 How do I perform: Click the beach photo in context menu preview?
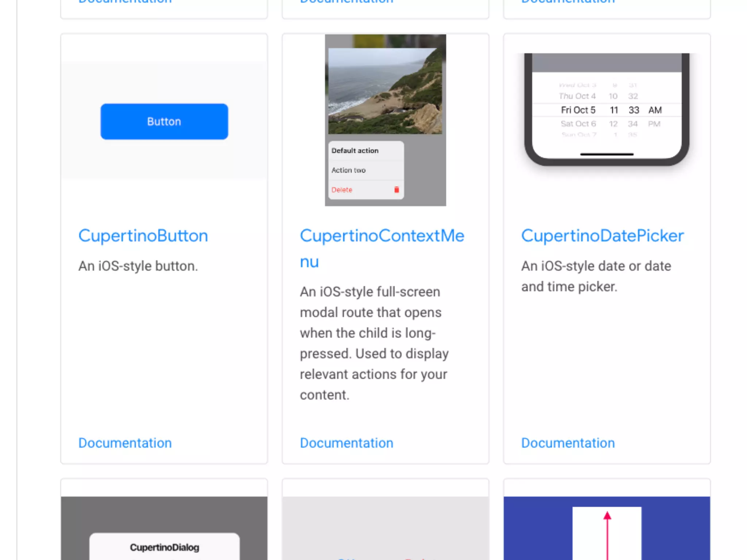(x=385, y=91)
